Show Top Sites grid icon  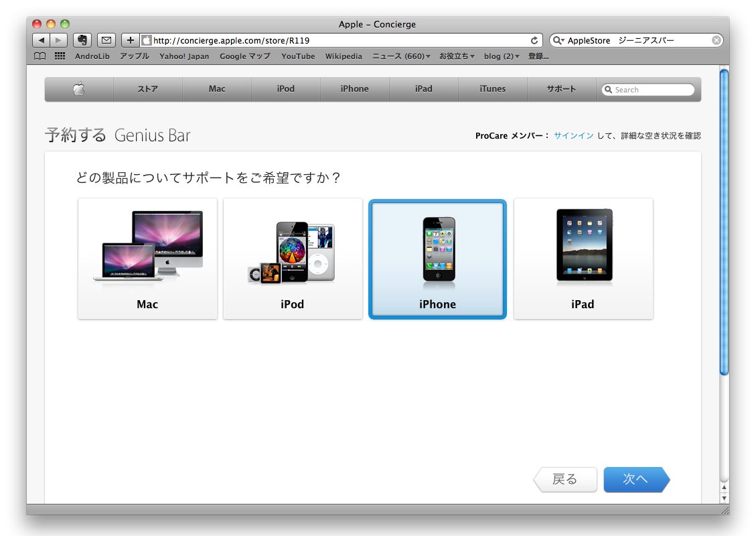click(60, 56)
